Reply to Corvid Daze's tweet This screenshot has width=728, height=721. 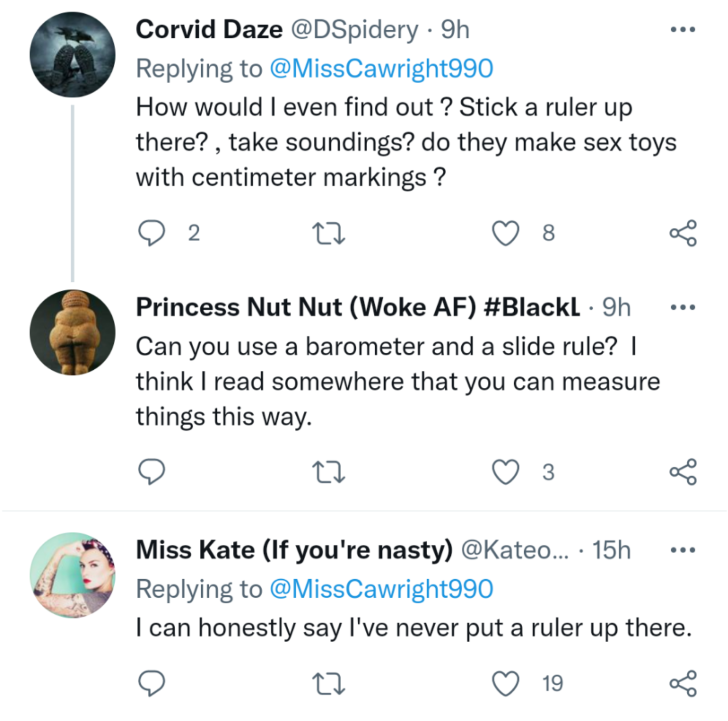[x=151, y=233]
